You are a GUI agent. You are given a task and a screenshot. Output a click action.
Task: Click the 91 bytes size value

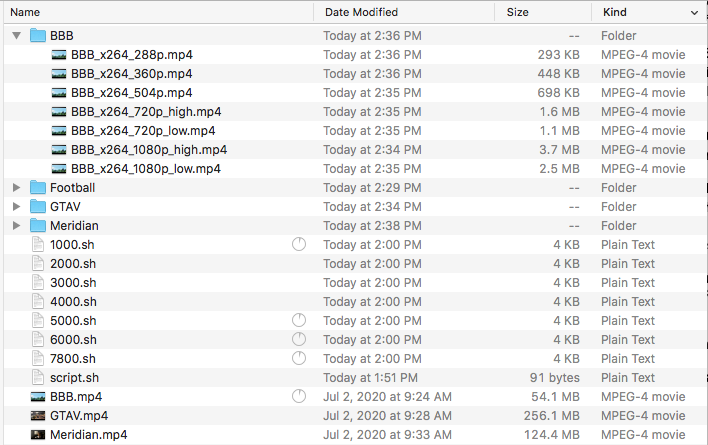pos(554,378)
